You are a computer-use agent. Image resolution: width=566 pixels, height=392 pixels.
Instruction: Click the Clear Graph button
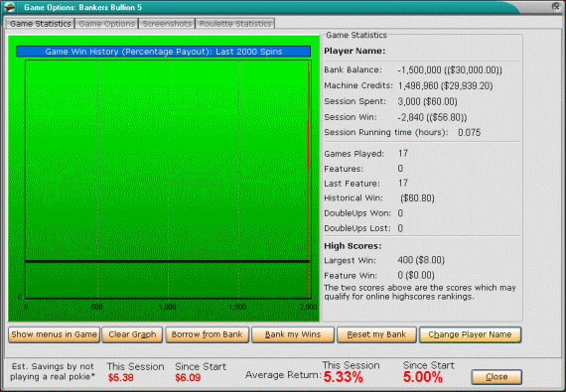(132, 334)
